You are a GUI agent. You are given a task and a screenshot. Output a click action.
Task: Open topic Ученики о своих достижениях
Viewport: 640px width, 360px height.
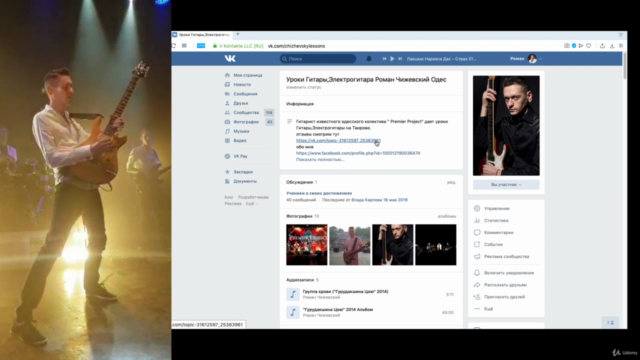point(319,193)
